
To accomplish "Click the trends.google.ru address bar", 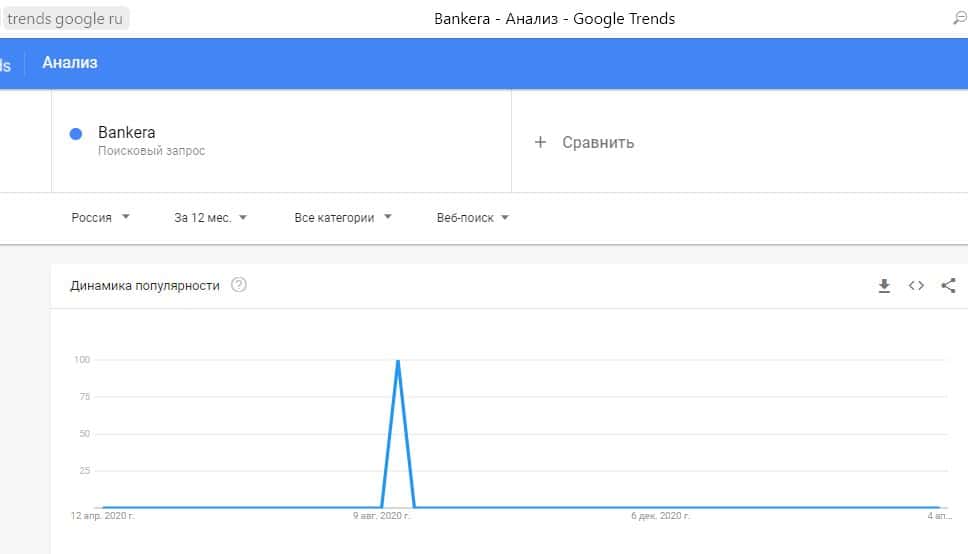I will click(x=67, y=19).
